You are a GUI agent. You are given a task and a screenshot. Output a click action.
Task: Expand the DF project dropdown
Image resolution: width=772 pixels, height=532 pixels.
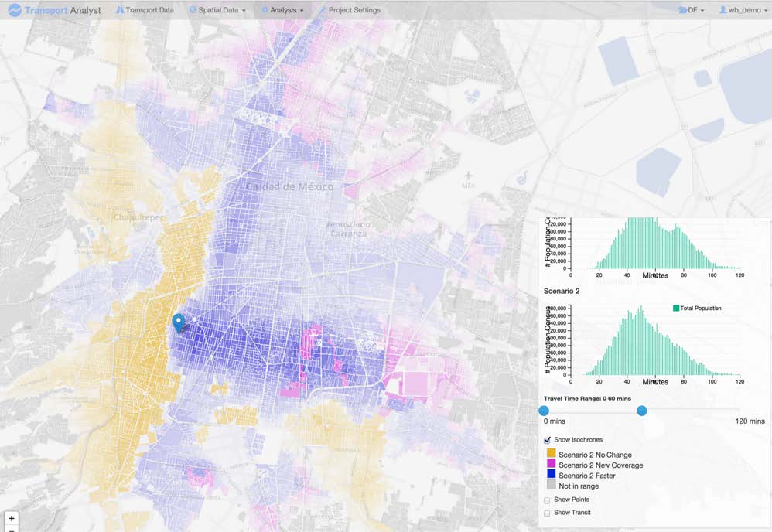coord(692,10)
